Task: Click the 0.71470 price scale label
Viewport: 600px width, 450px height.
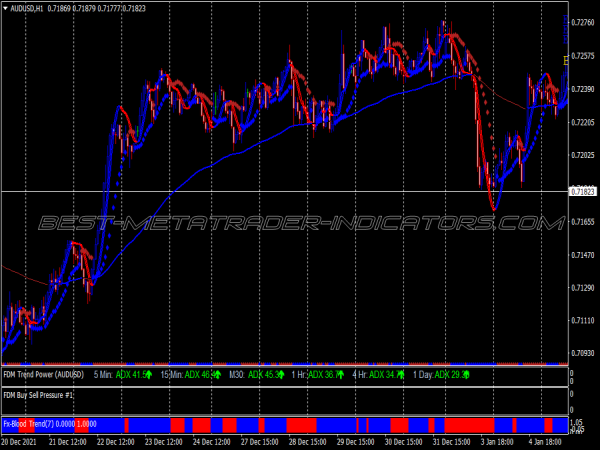Action: 583,254
